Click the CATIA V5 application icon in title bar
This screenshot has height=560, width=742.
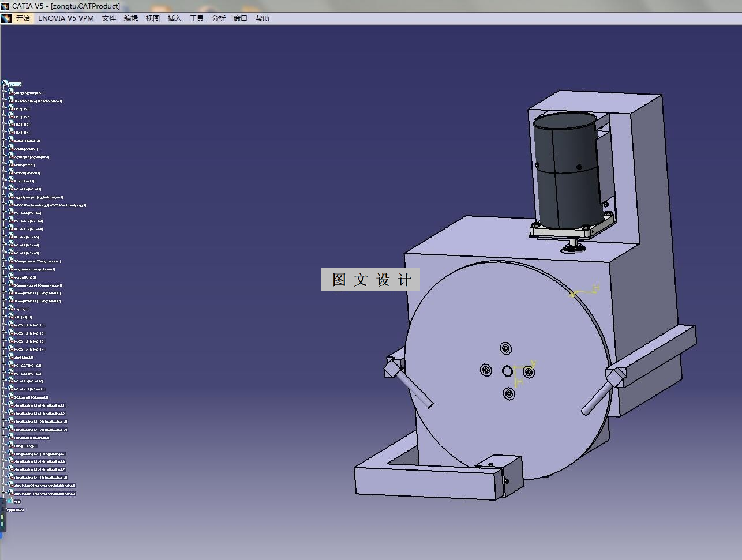pyautogui.click(x=5, y=6)
